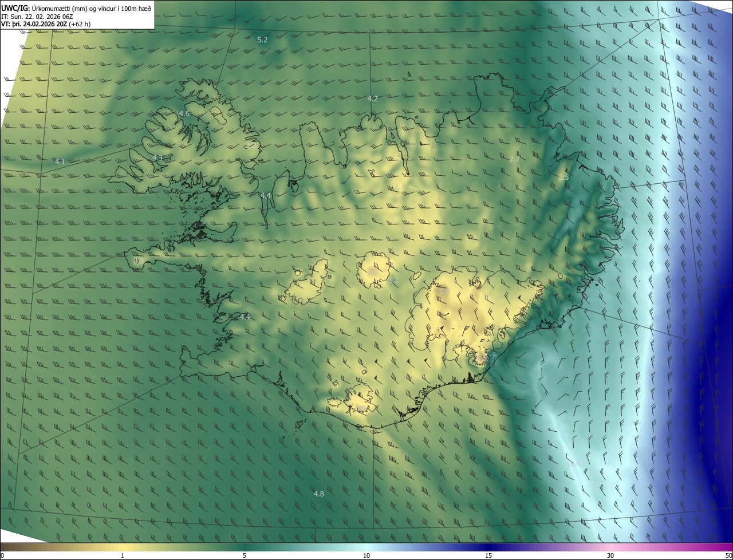Select the 'VT: þri. 24.02.2026 20Z' valid time line

tap(33, 24)
